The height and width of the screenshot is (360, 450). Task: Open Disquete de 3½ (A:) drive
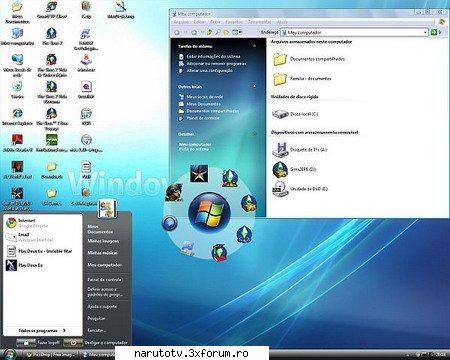(299, 150)
